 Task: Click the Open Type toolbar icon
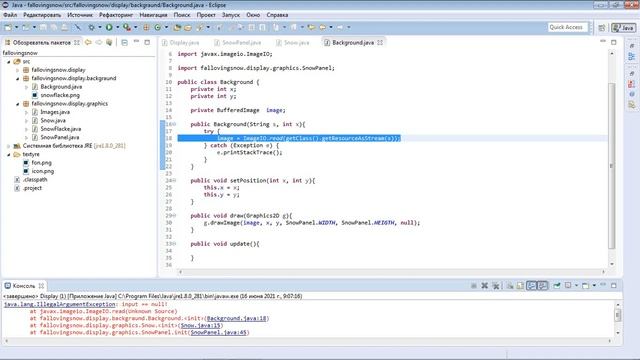177,27
